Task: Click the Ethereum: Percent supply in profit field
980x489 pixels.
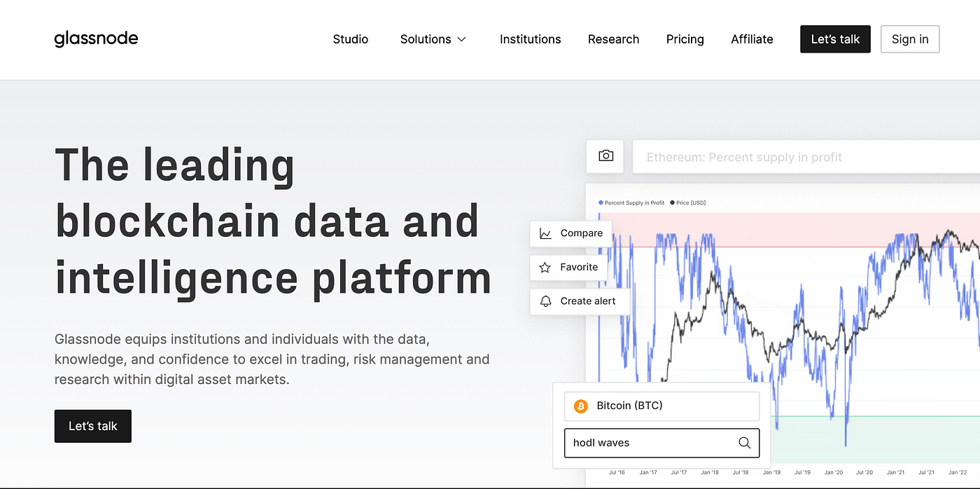Action: [806, 157]
